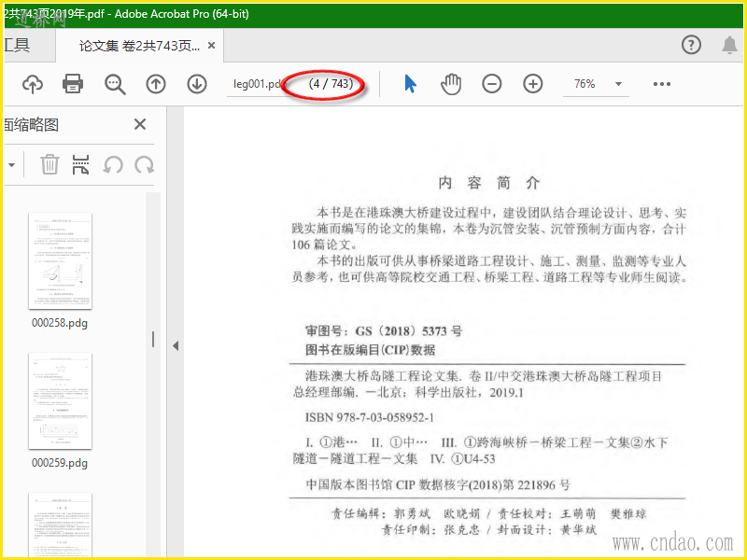Click the page label field leg001.pdg
This screenshot has width=747, height=560.
pos(256,84)
